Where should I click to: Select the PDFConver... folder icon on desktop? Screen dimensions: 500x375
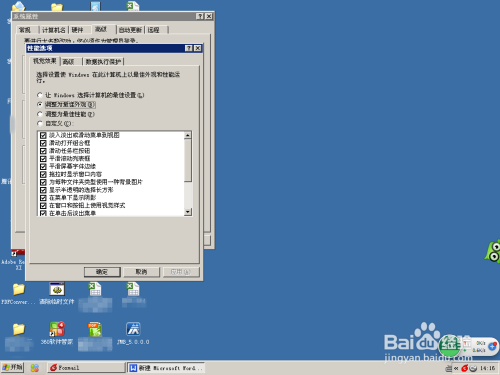(19, 289)
